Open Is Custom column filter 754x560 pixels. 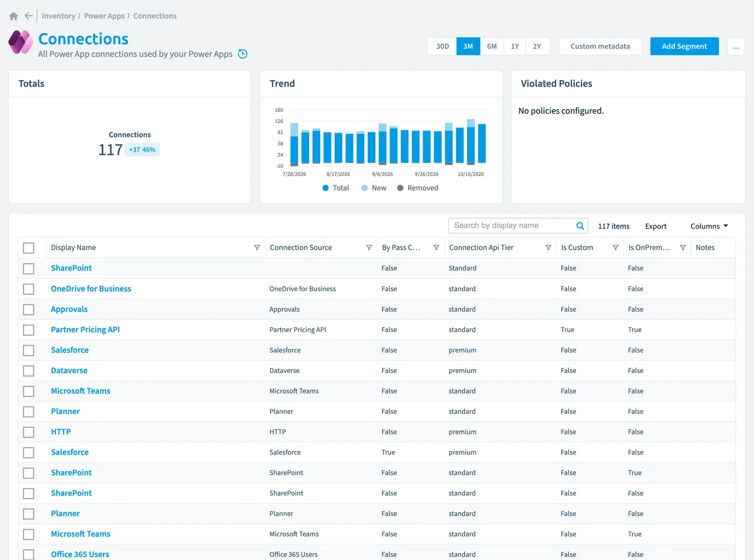615,248
